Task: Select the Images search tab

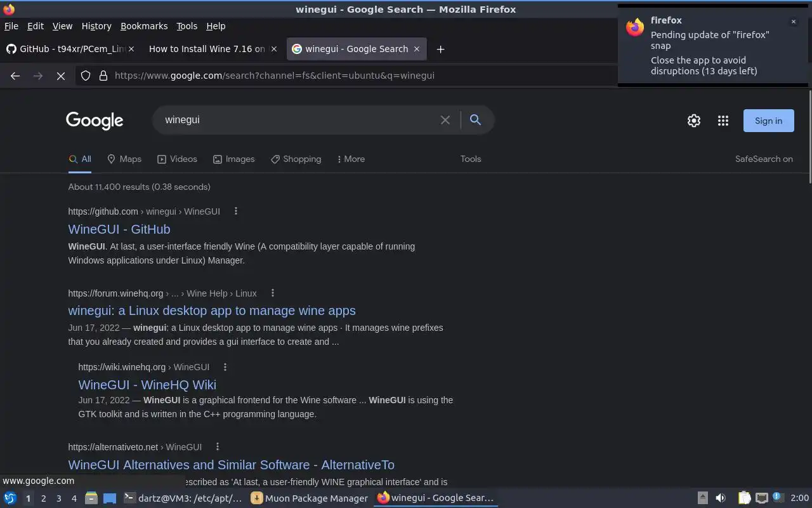Action: [233, 159]
